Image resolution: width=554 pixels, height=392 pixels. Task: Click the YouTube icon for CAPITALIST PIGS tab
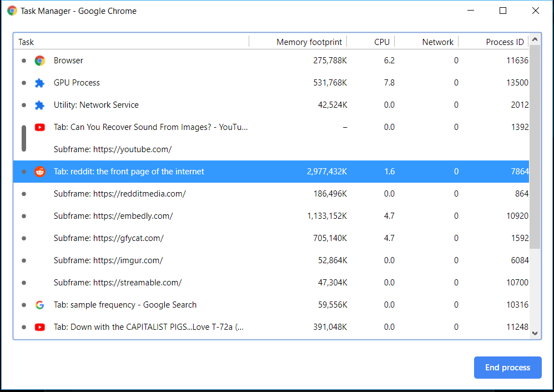pos(39,327)
